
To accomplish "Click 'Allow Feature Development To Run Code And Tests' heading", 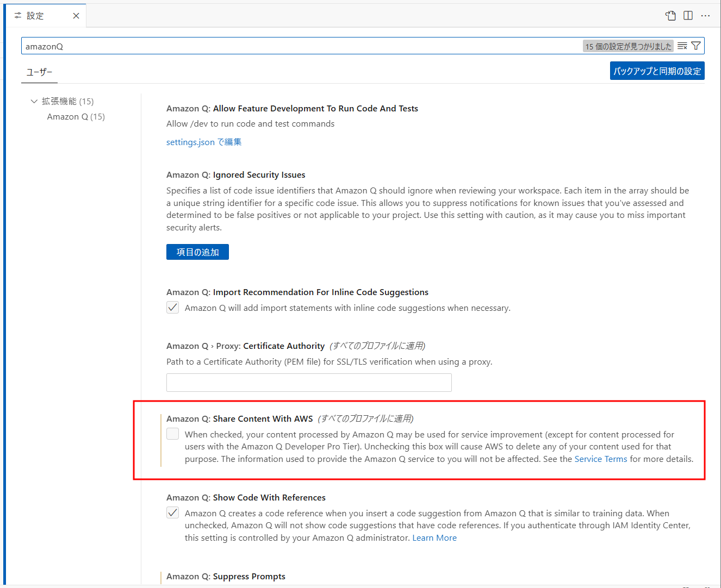I will tap(315, 109).
